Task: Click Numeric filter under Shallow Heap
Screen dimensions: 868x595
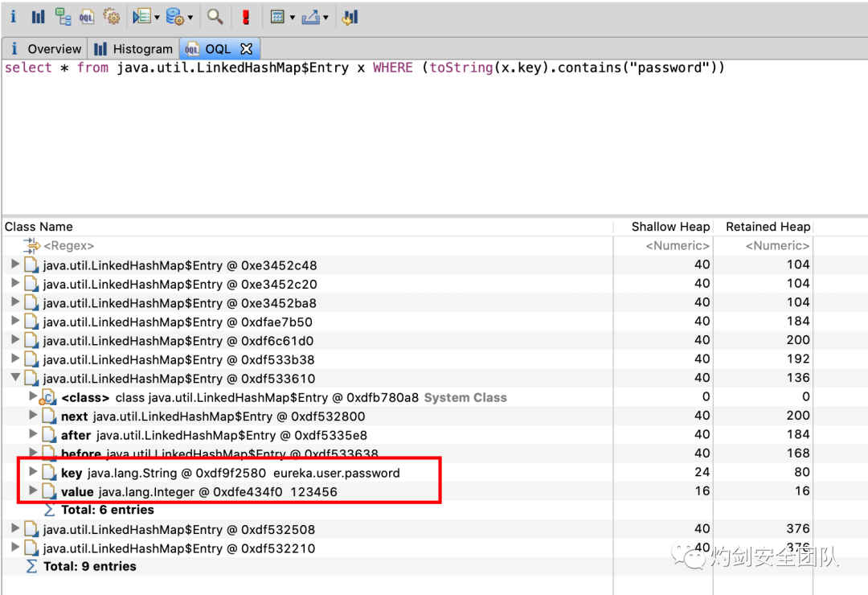Action: [x=677, y=245]
